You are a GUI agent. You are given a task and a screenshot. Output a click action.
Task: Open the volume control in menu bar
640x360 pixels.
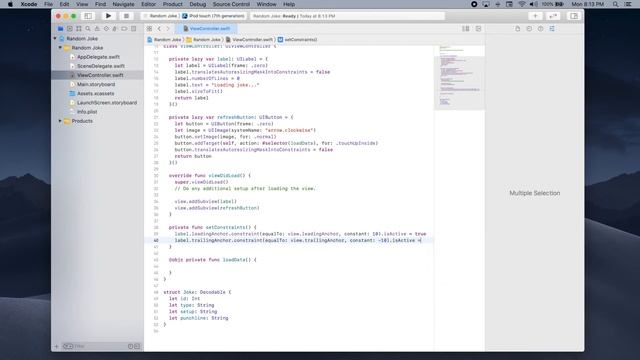533,4
